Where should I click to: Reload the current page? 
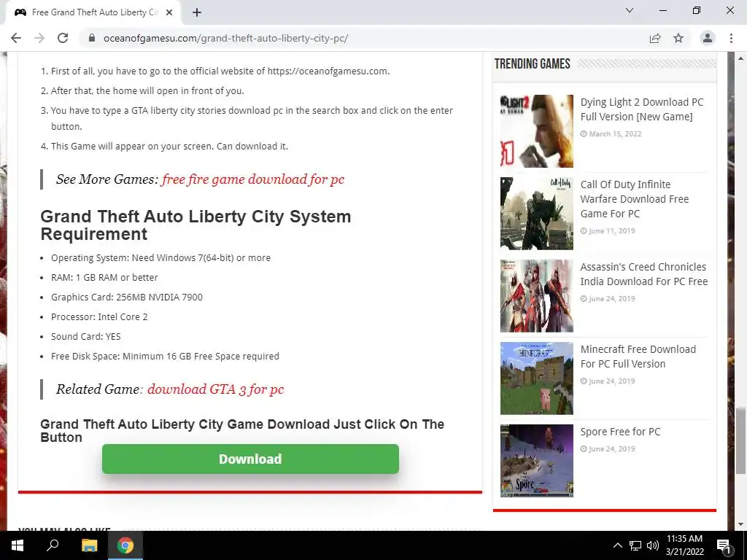[x=63, y=38]
